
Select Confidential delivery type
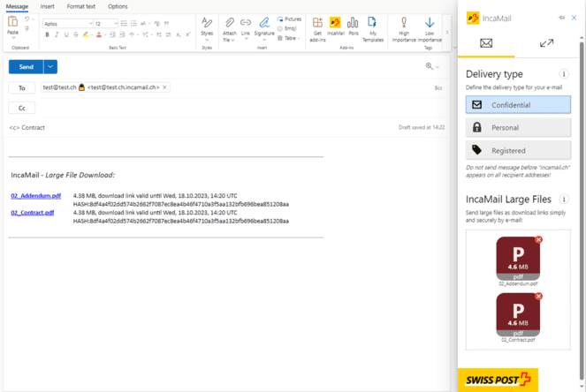click(518, 105)
